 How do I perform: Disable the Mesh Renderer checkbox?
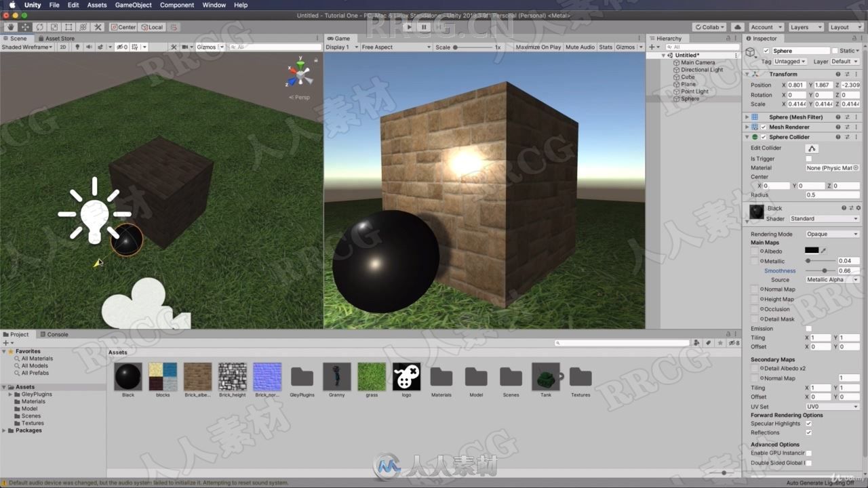pos(764,127)
